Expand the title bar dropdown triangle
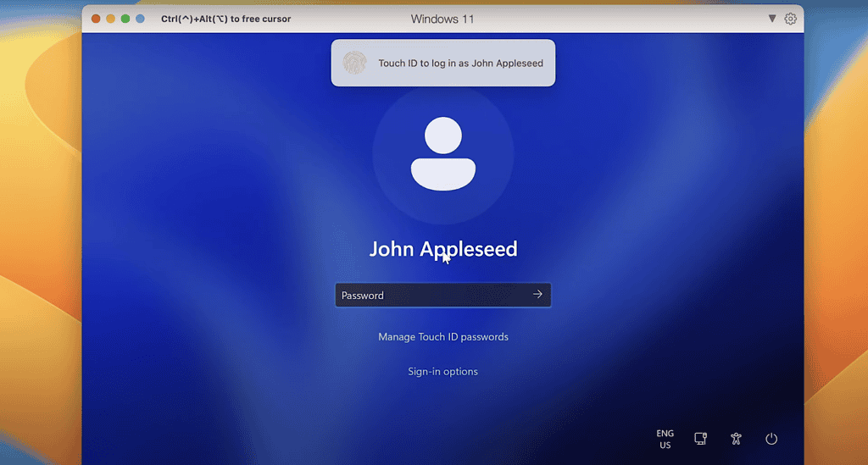This screenshot has width=868, height=465. point(771,19)
